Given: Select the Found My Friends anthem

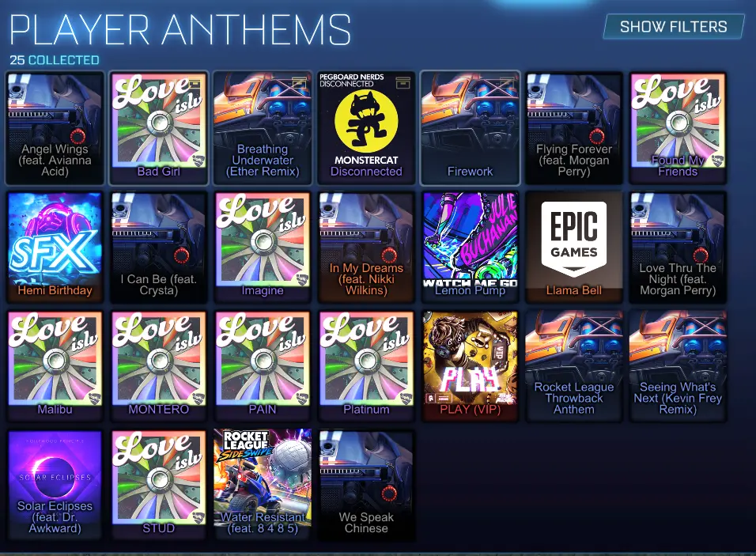Looking at the screenshot, I should point(678,128).
